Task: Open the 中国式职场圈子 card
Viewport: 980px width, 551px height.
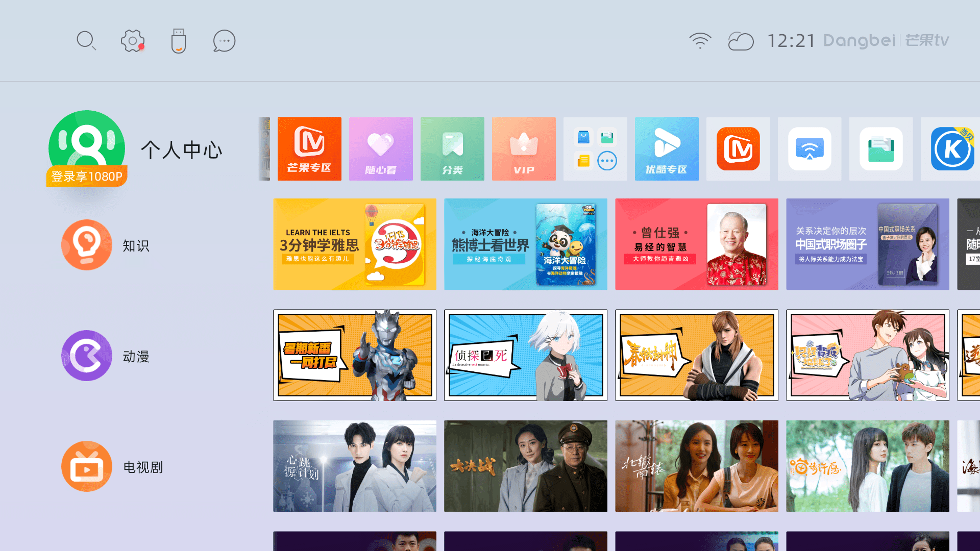Action: 868,244
